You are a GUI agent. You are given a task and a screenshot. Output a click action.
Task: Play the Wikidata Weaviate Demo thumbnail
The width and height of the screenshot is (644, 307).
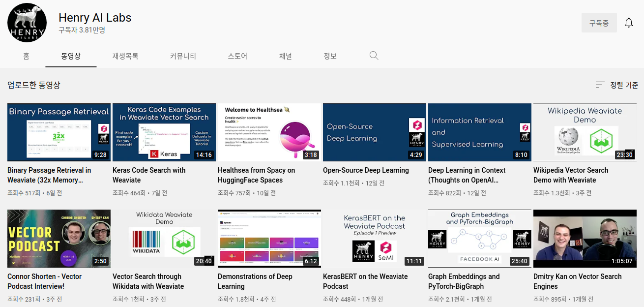164,239
